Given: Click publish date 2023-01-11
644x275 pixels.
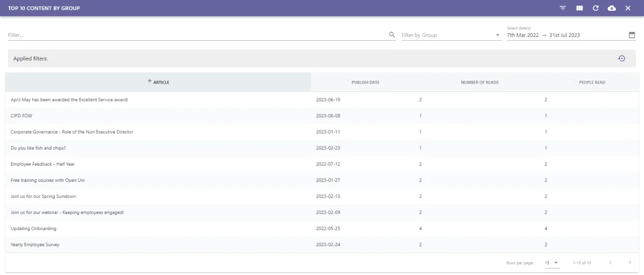Looking at the screenshot, I should [x=328, y=132].
